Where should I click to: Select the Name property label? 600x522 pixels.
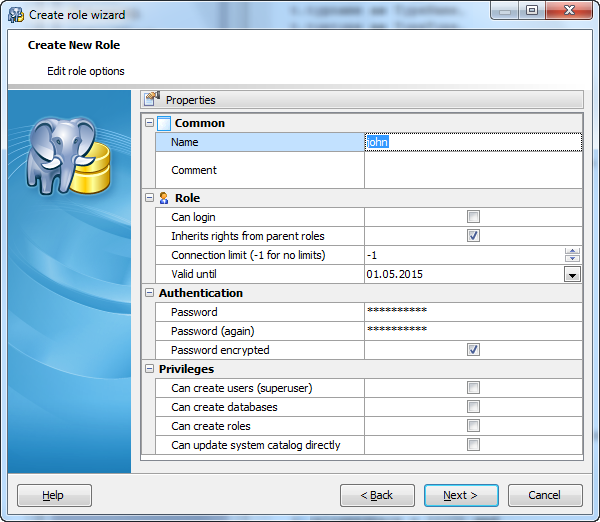click(184, 142)
